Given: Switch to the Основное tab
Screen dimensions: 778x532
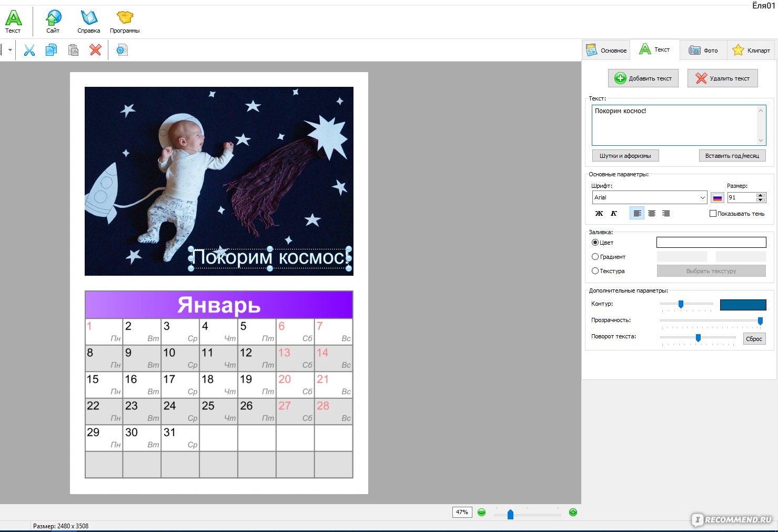Looking at the screenshot, I should click(607, 51).
